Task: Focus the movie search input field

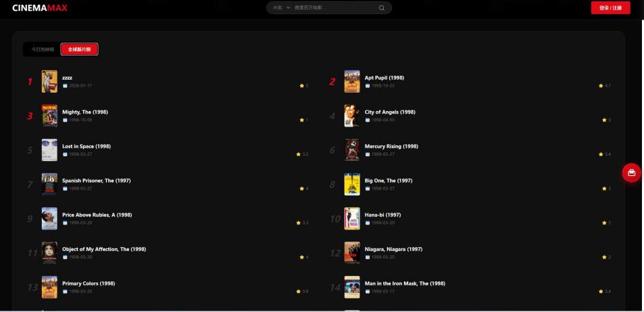Action: [335, 8]
